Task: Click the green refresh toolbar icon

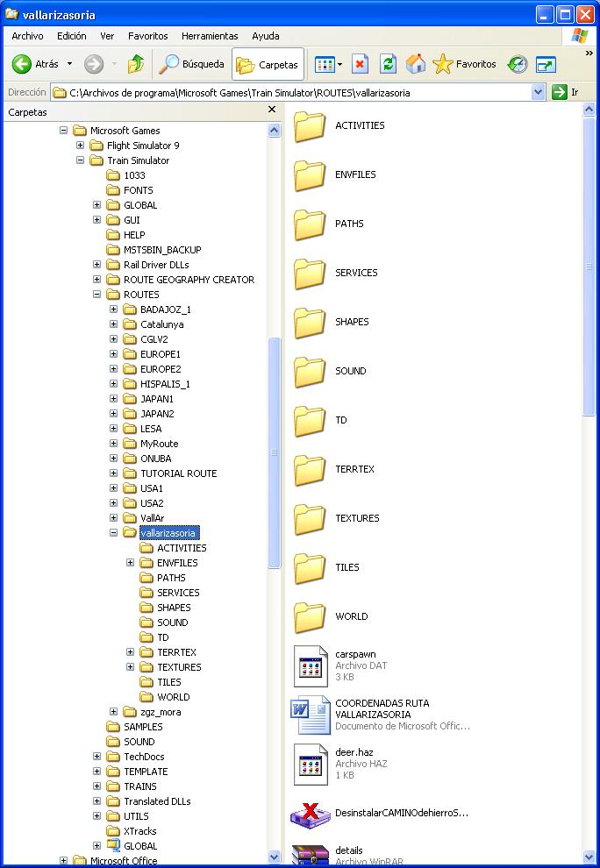Action: pos(388,64)
